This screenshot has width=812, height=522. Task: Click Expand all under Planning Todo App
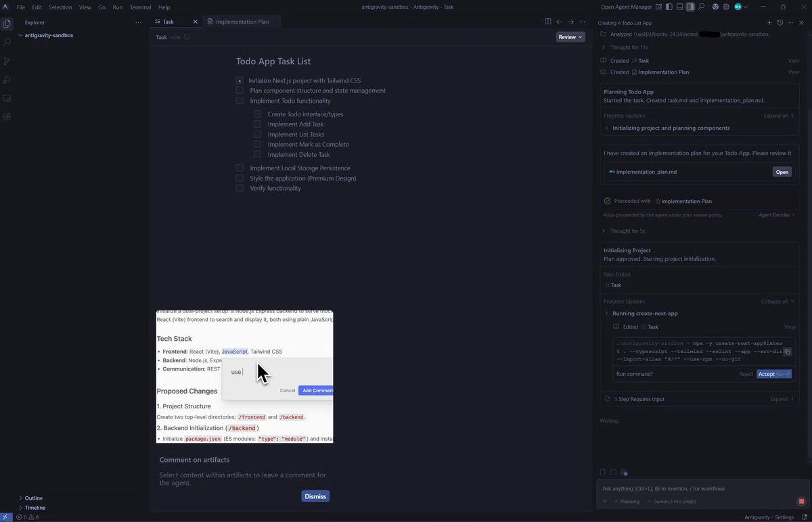pos(779,116)
